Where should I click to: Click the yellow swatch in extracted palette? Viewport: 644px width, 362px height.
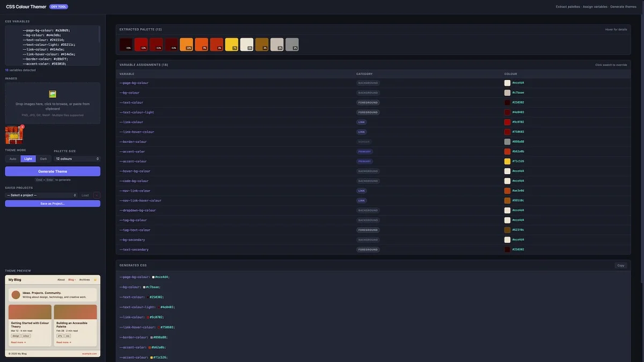pyautogui.click(x=231, y=45)
